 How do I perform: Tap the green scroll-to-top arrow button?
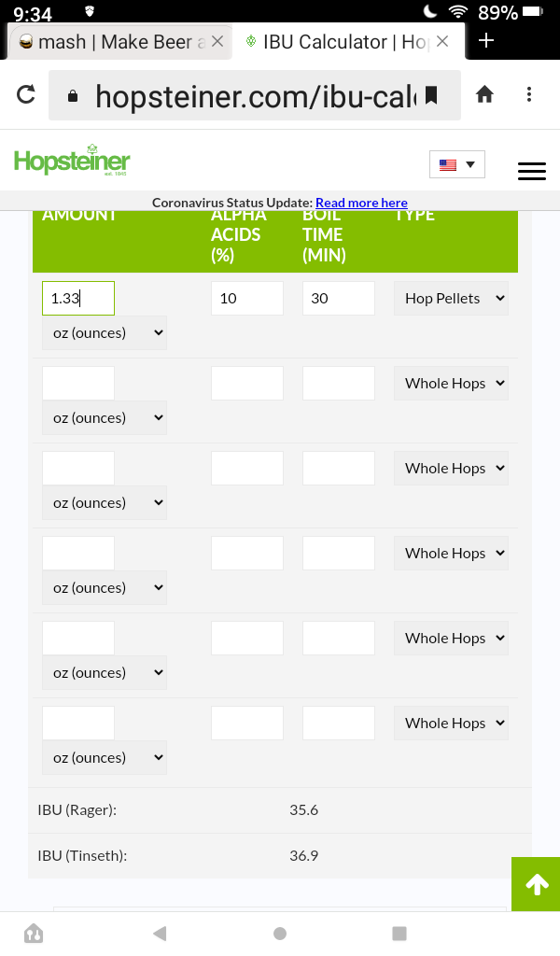[x=536, y=884]
